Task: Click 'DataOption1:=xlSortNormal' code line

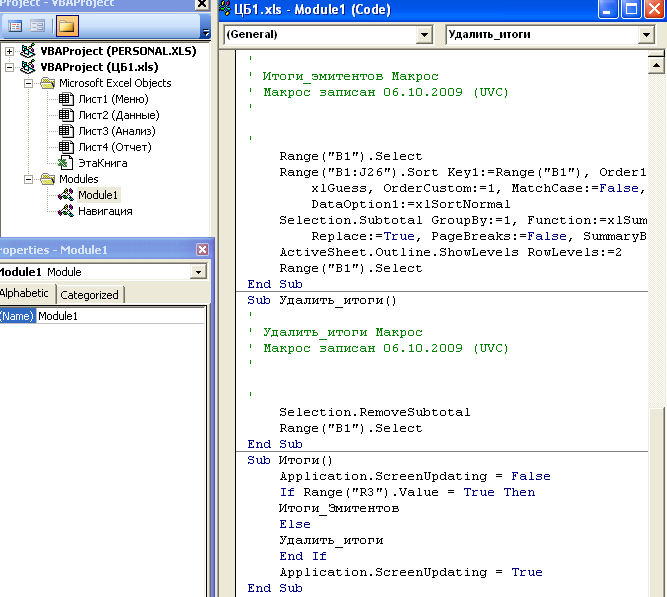Action: point(410,204)
